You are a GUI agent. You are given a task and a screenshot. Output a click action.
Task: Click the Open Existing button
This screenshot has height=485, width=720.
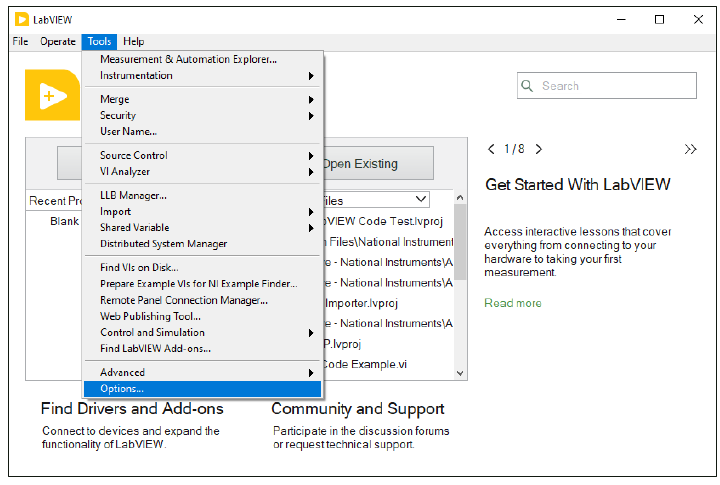378,164
